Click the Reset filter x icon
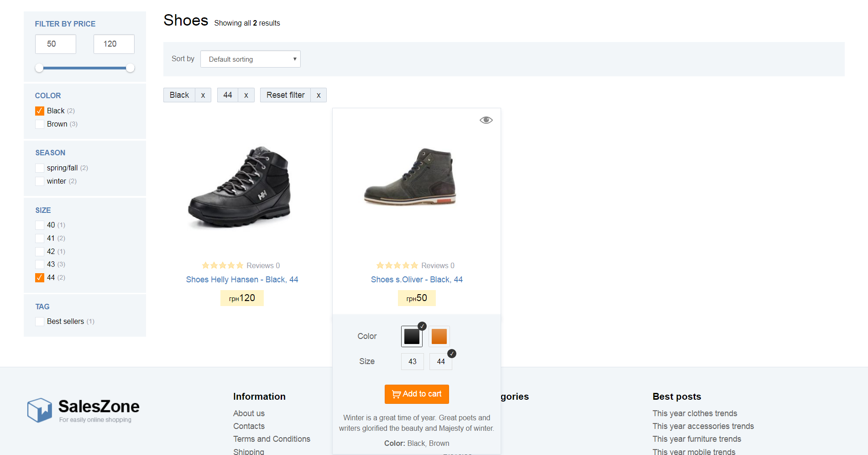Image resolution: width=868 pixels, height=455 pixels. [319, 95]
